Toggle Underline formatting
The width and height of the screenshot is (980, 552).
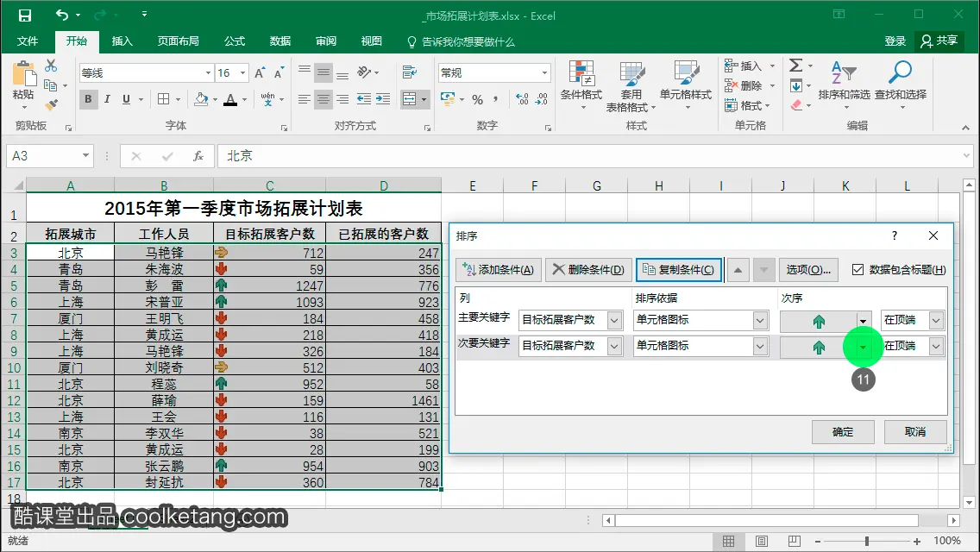click(126, 99)
